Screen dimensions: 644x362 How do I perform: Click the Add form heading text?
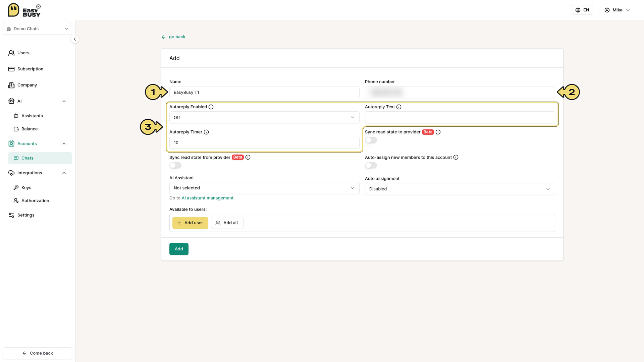pyautogui.click(x=174, y=58)
